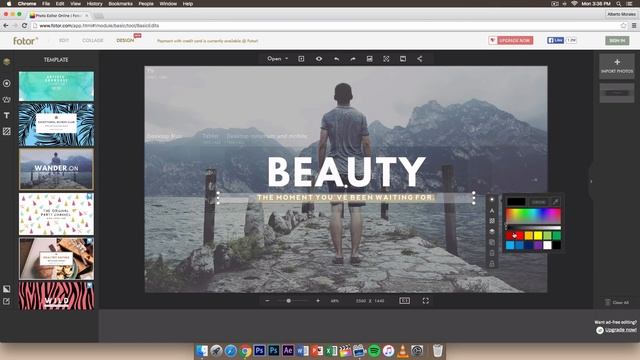Screen dimensions: 640x360
Task: Switch to the Collage tab
Action: (93, 40)
